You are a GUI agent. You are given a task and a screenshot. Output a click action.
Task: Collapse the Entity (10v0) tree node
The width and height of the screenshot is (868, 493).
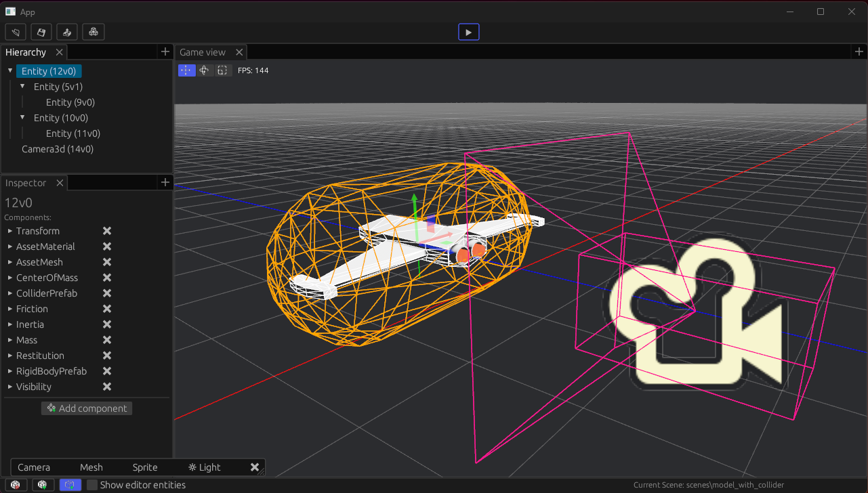point(22,117)
